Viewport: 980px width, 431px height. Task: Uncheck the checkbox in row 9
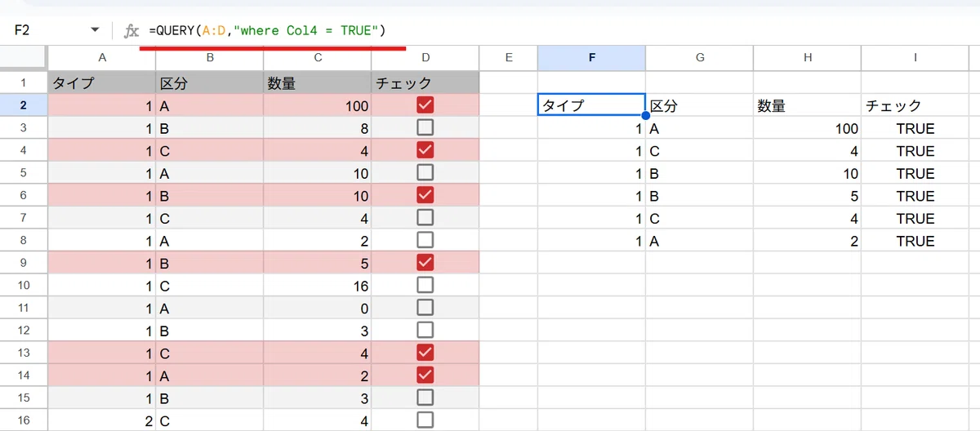(425, 262)
